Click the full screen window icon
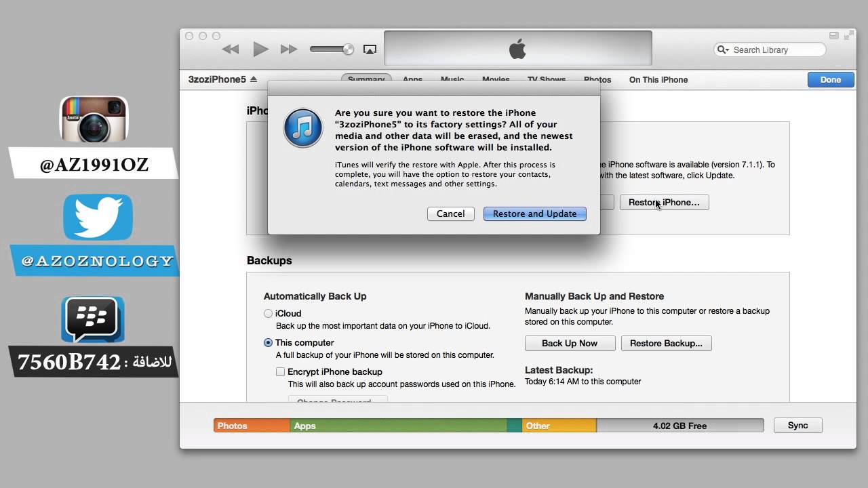 (x=848, y=35)
